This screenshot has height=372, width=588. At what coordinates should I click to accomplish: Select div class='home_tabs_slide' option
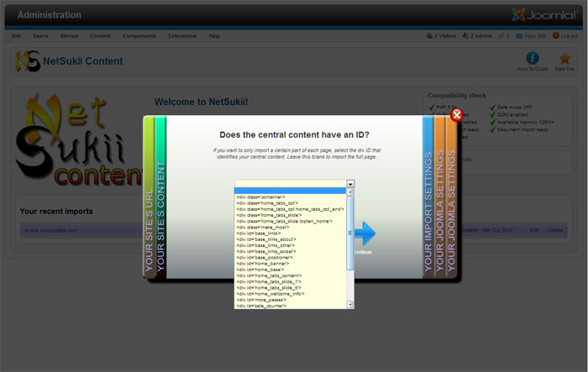tap(290, 215)
